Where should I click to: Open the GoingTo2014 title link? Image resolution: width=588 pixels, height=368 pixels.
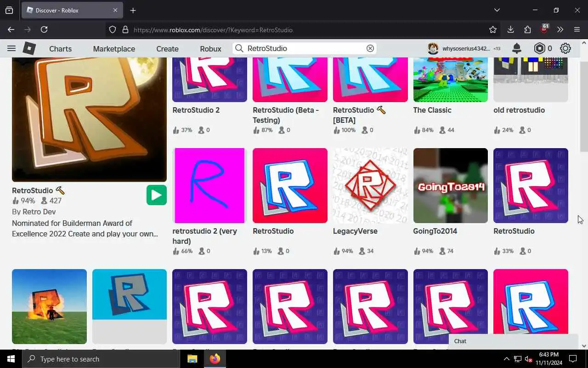(435, 231)
